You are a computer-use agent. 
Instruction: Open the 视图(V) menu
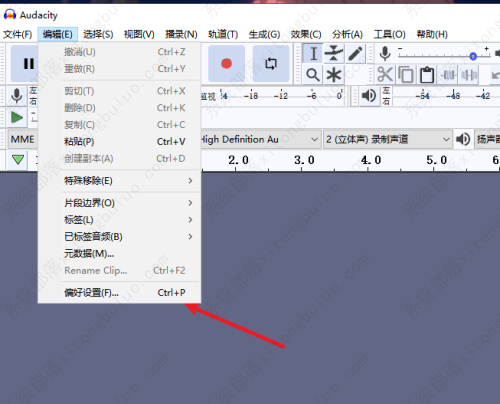tap(139, 34)
